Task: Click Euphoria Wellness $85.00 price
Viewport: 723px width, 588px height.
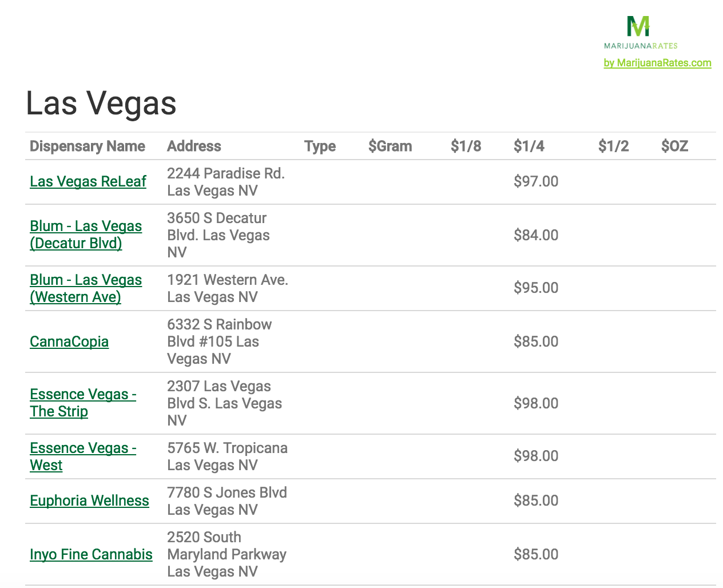Action: (x=536, y=500)
